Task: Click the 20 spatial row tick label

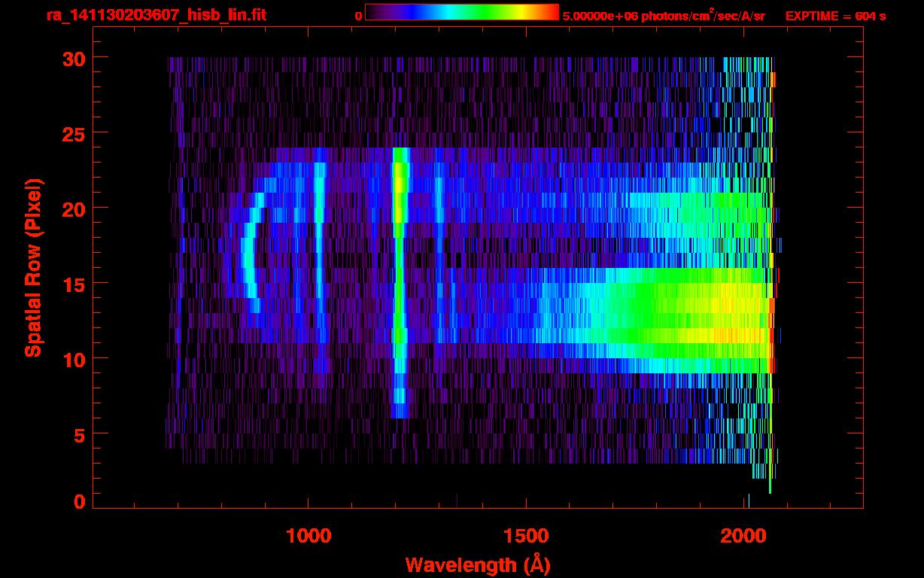Action: (x=75, y=208)
